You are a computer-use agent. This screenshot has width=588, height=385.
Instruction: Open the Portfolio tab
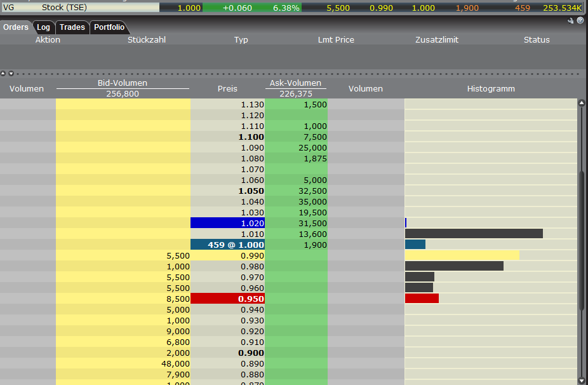pyautogui.click(x=109, y=27)
